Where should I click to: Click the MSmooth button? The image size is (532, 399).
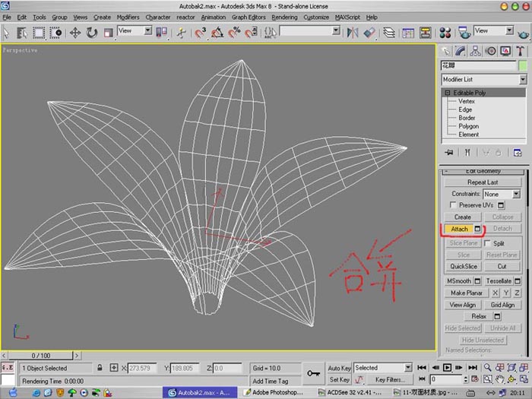pos(459,281)
